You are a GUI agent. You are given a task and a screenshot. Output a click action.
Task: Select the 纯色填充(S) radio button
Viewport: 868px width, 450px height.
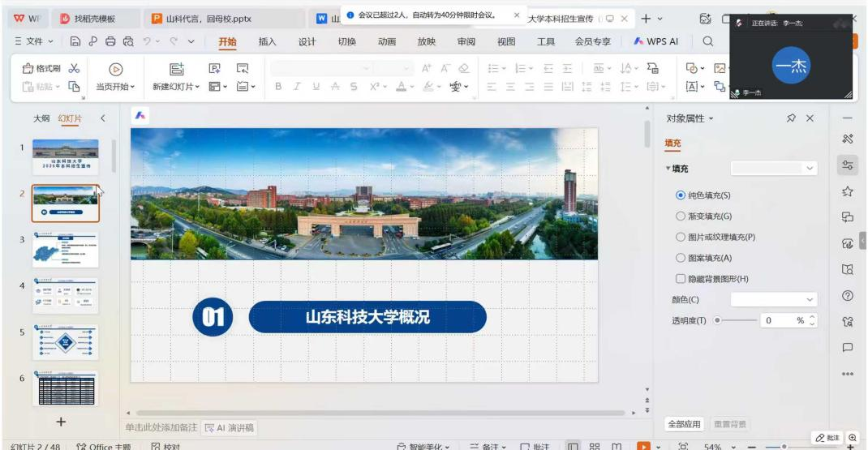click(681, 195)
